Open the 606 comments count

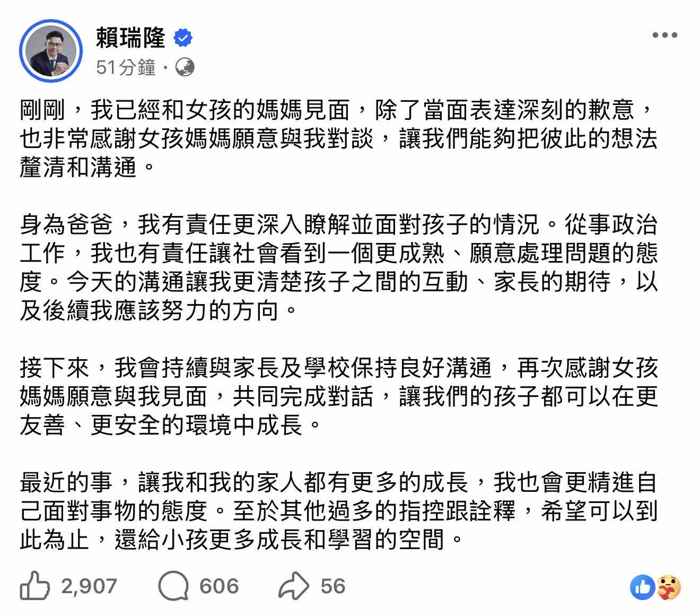pyautogui.click(x=219, y=586)
